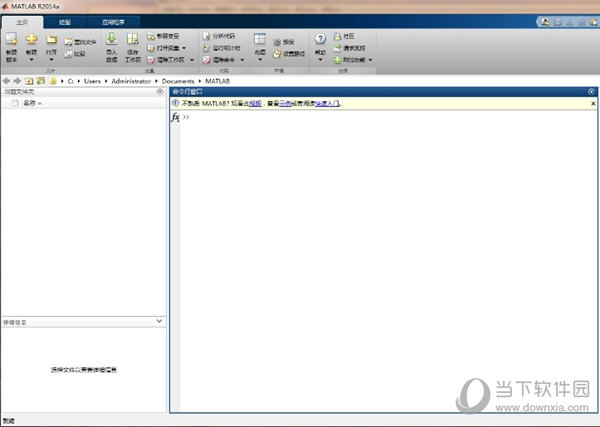Click Community (社区) in the ribbon

point(344,36)
